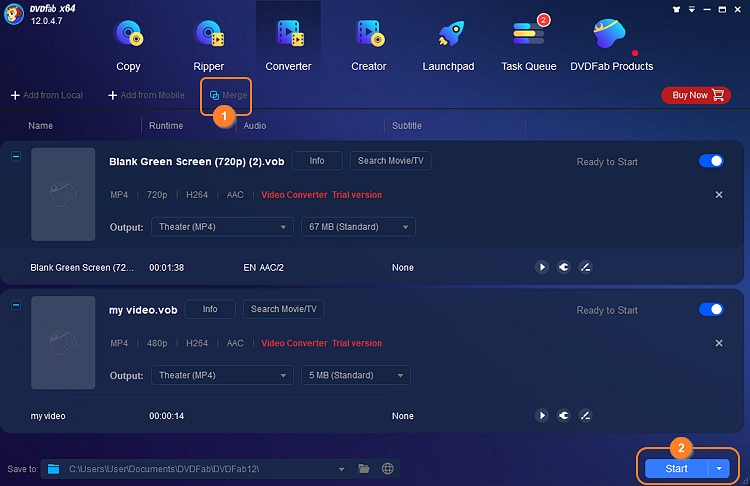Open DVDFab Products
Viewport: 750px width, 486px height.
click(x=611, y=45)
